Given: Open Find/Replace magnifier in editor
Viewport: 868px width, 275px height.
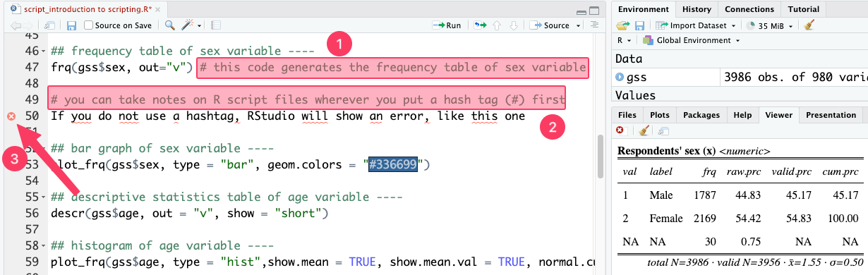Looking at the screenshot, I should coord(170,25).
